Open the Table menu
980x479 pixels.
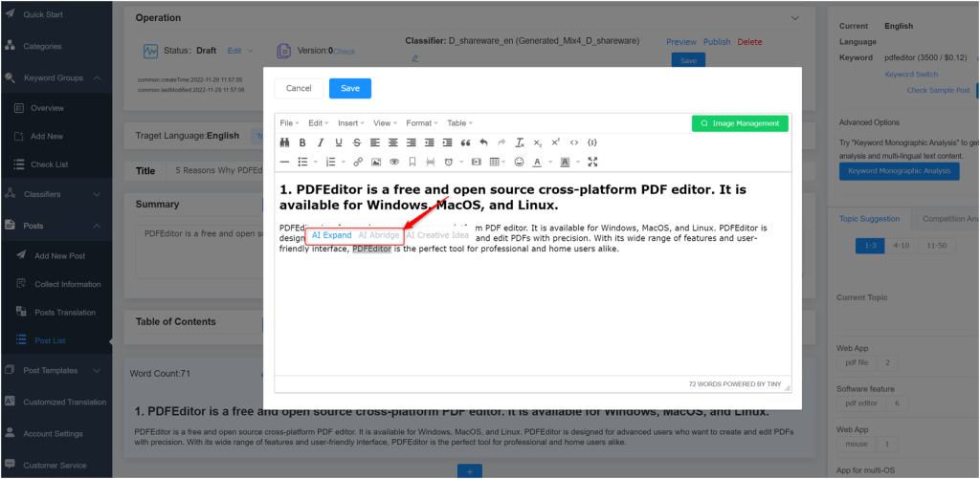pos(460,123)
